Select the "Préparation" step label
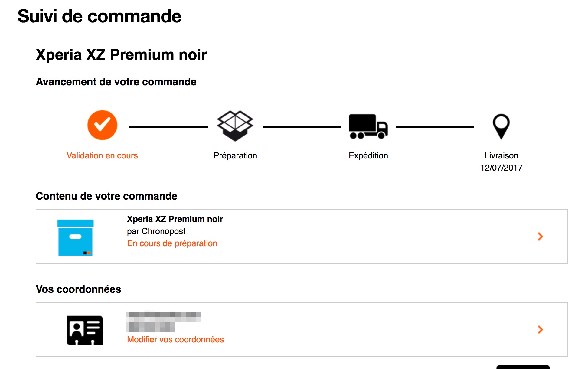The height and width of the screenshot is (369, 588). tap(235, 156)
